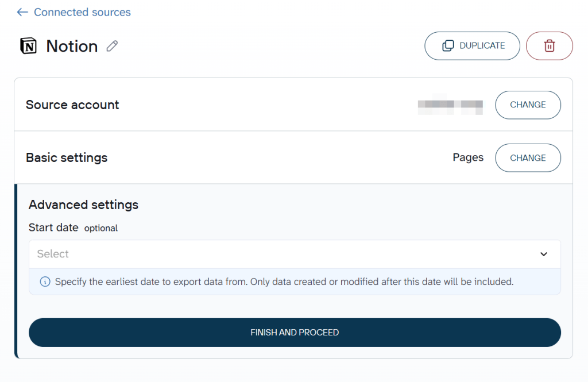Click the Pages label in Basic settings
Viewport: 588px width, 382px height.
tap(468, 157)
